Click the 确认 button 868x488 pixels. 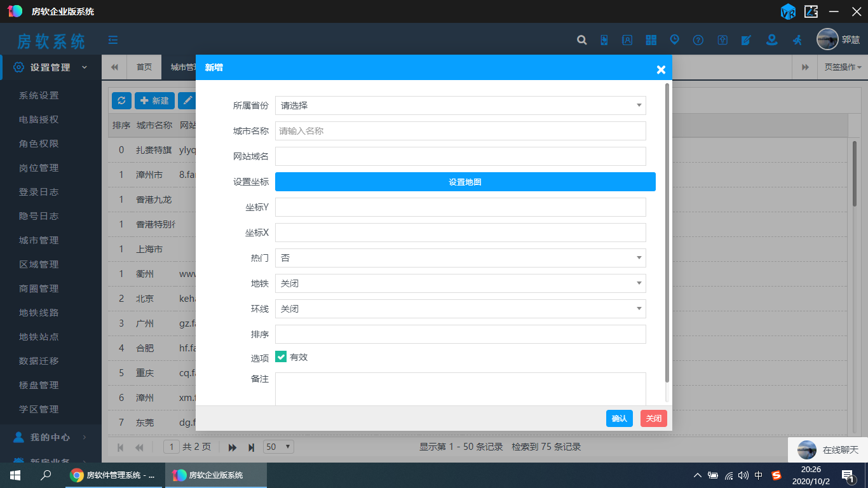tap(620, 418)
